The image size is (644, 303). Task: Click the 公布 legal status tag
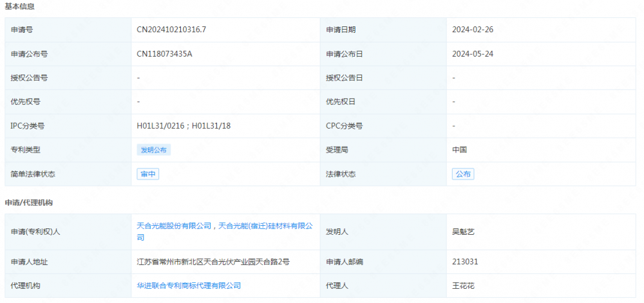[463, 174]
